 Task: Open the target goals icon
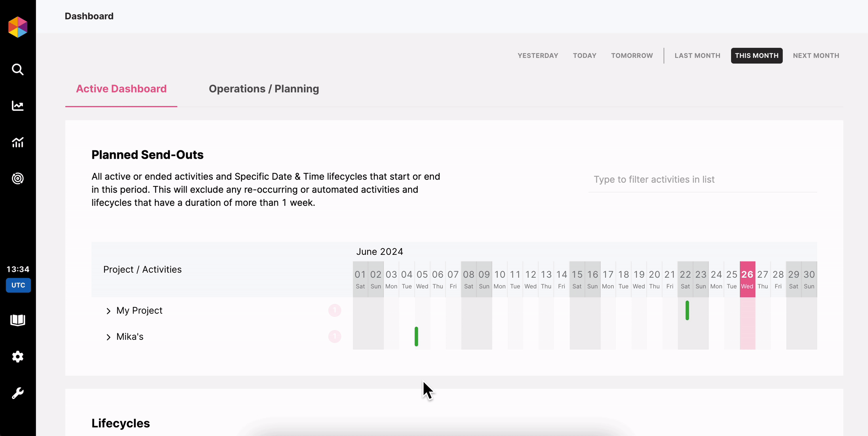coord(18,178)
